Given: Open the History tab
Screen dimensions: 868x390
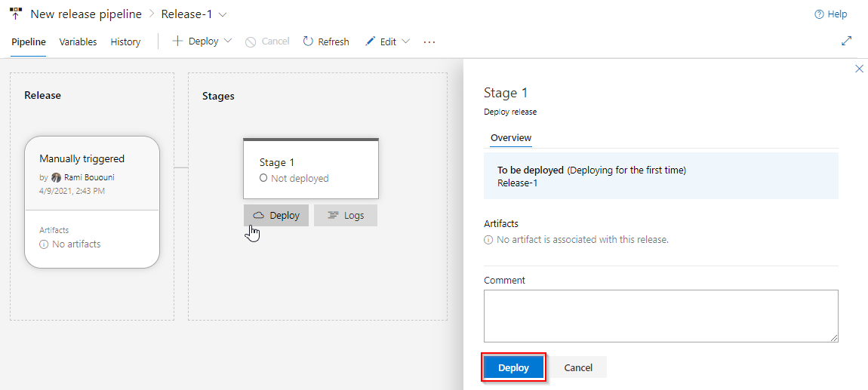Looking at the screenshot, I should coord(125,42).
